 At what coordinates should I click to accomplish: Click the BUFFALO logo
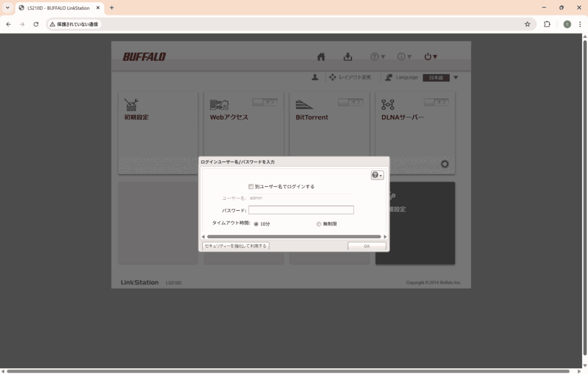tap(144, 57)
